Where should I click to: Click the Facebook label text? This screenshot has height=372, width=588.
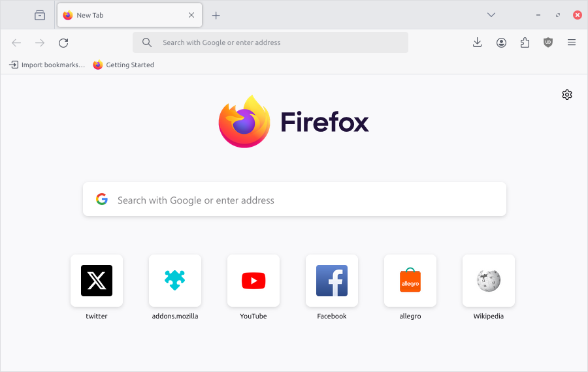(332, 316)
